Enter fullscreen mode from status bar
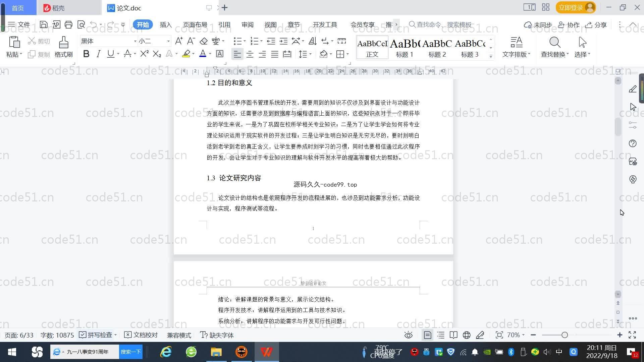This screenshot has height=362, width=644. click(632, 335)
